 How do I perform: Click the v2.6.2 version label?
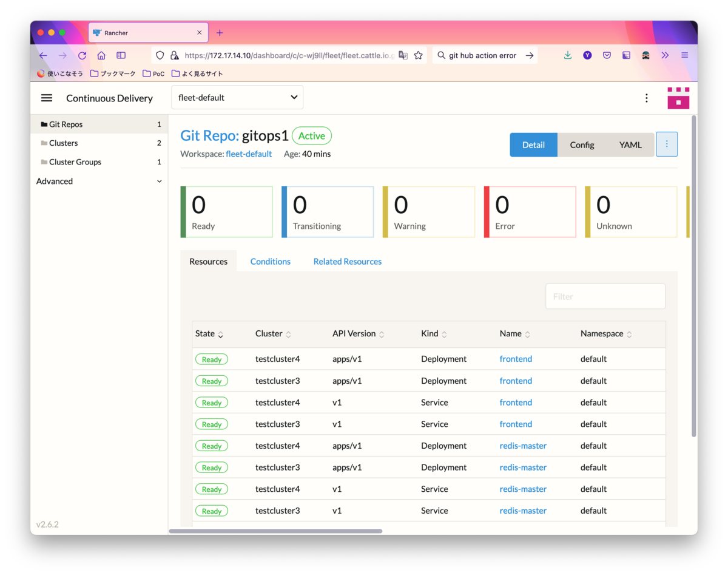[47, 524]
